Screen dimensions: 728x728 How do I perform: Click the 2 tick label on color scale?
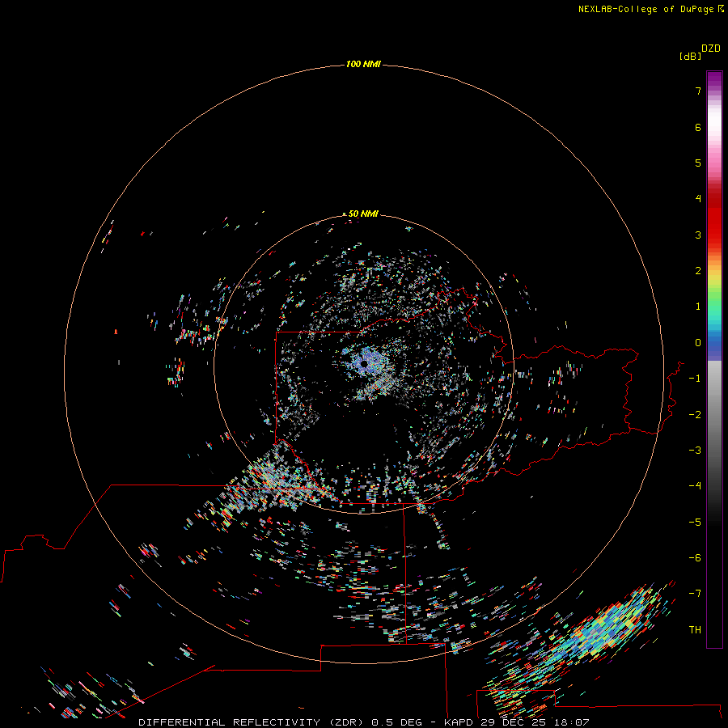[x=698, y=271]
